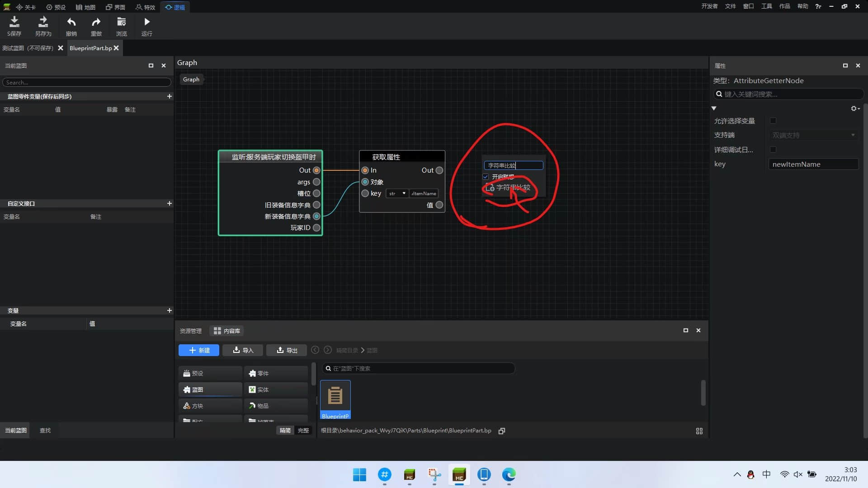Collapse the properties section triangle
The width and height of the screenshot is (868, 488).
pyautogui.click(x=714, y=108)
